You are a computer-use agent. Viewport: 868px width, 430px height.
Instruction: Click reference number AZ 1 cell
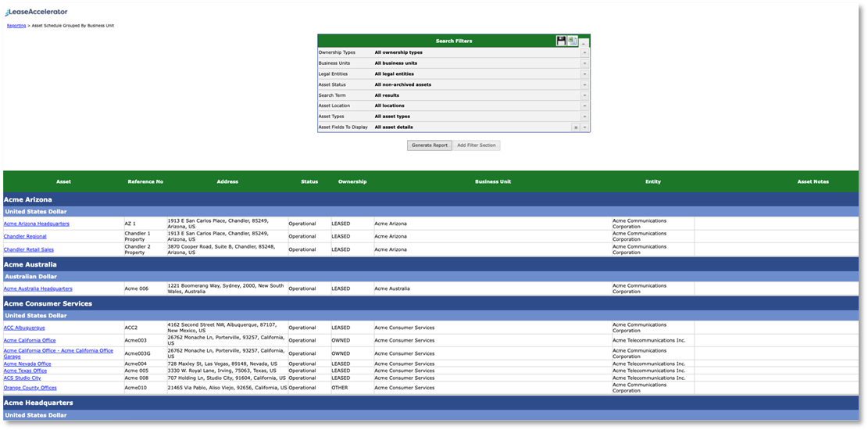[145, 224]
